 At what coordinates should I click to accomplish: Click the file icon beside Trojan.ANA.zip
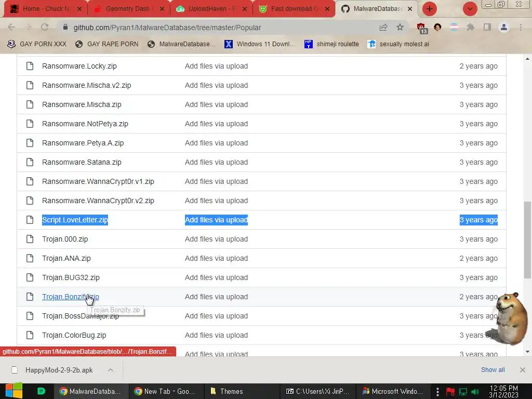coord(30,258)
